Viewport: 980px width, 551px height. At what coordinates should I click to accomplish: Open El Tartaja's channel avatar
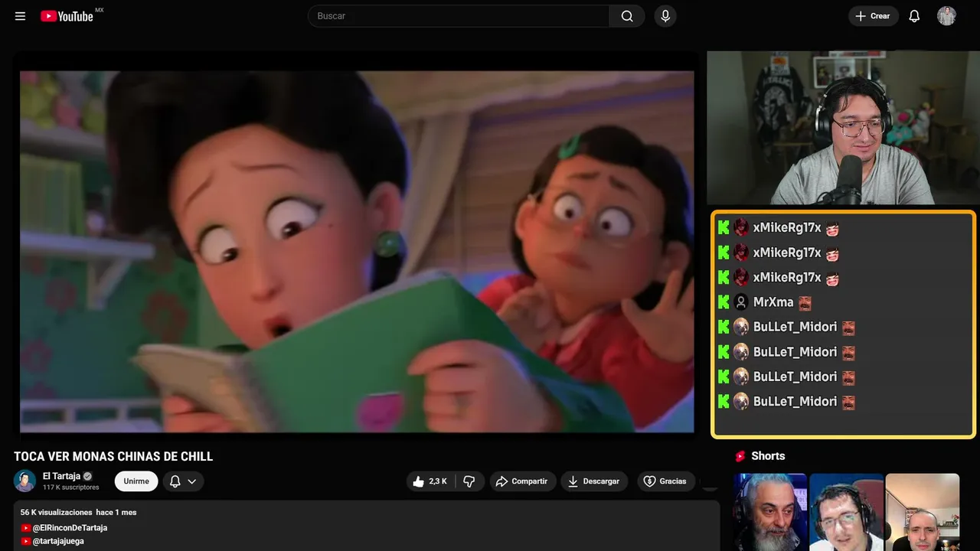coord(25,481)
